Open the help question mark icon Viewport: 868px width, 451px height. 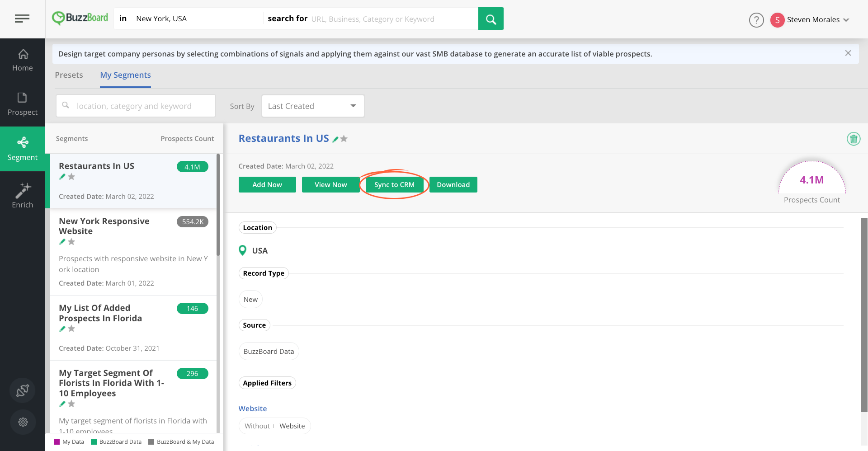pyautogui.click(x=756, y=20)
